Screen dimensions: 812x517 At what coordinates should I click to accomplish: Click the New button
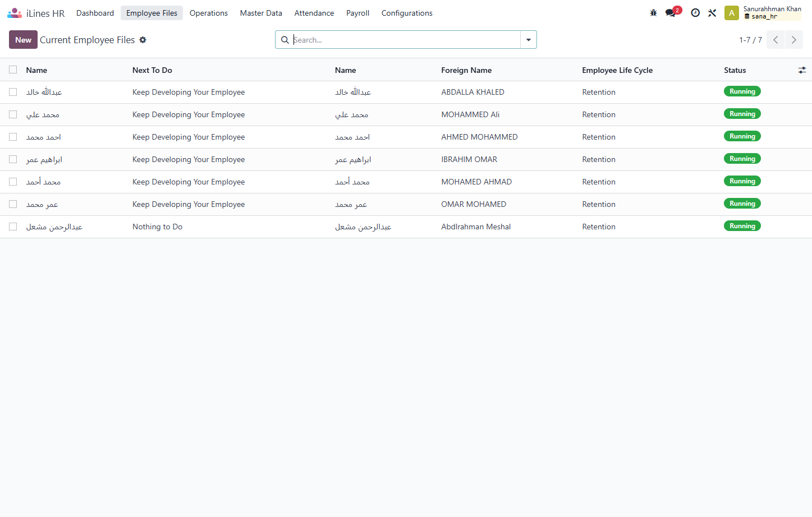(23, 40)
